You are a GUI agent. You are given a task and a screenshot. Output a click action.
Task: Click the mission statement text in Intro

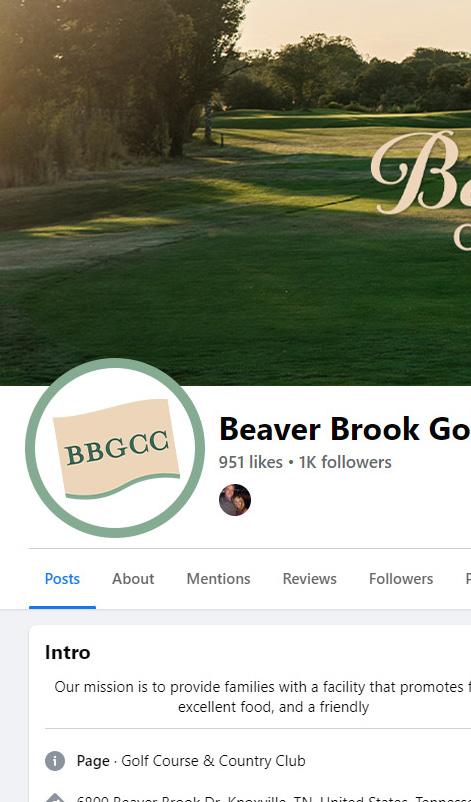point(262,697)
